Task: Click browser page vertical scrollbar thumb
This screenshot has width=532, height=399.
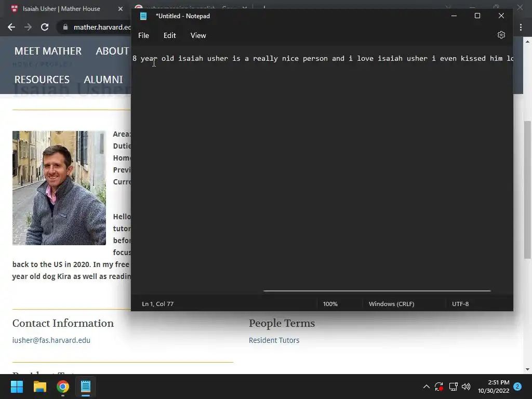Action: click(527, 190)
